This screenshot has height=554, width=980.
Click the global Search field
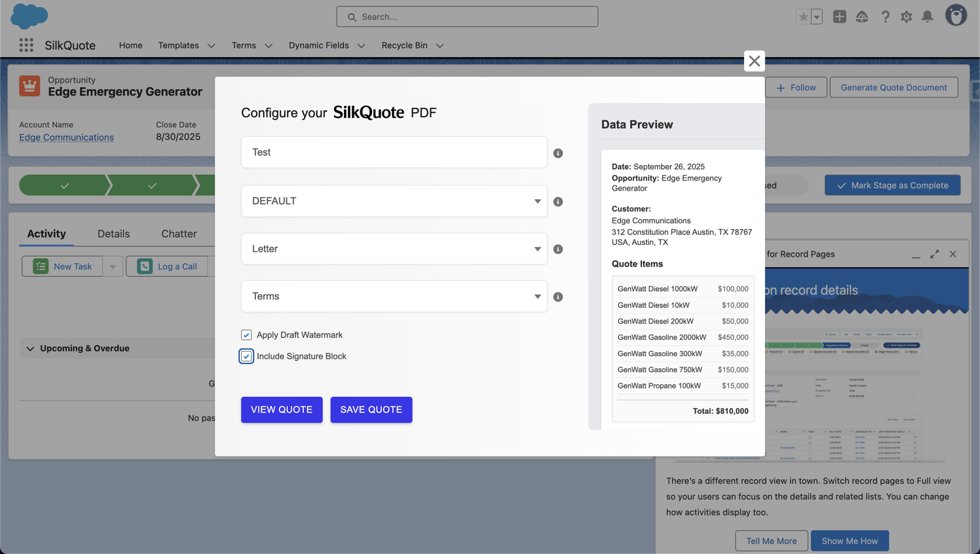(466, 16)
